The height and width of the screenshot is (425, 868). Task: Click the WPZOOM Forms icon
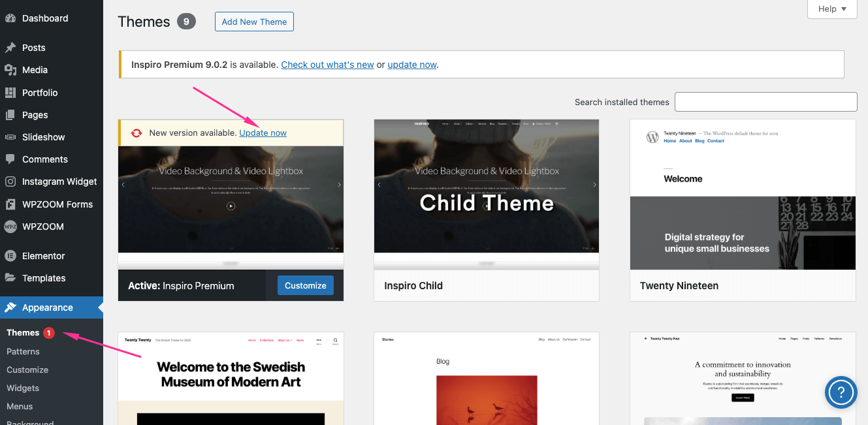[x=10, y=204]
